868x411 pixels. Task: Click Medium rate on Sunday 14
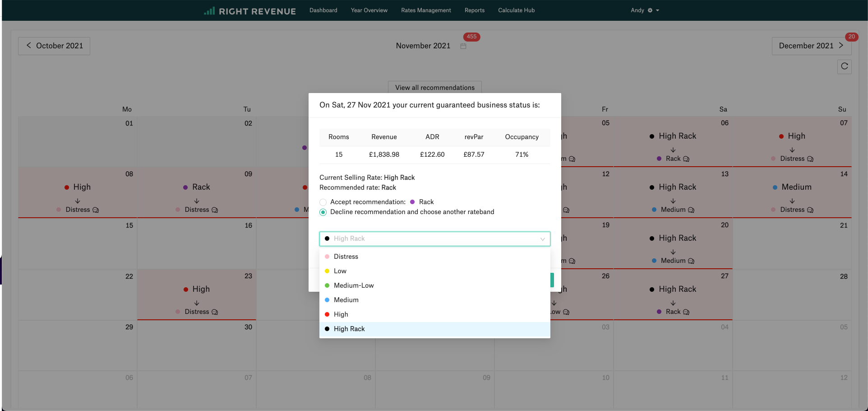click(792, 187)
